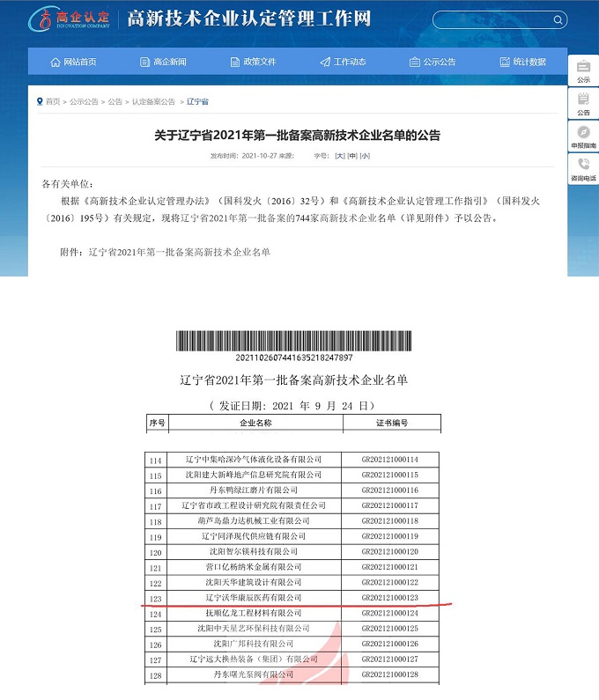Image resolution: width=599 pixels, height=700 pixels.
Task: Select row 辽宁同泽现代供应链有限公司
Action: tap(292, 536)
